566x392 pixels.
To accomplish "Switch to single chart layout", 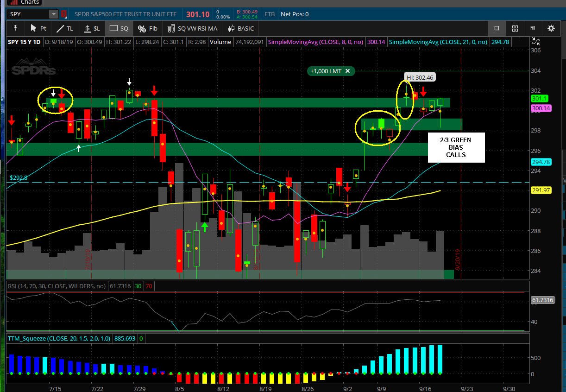I will coord(497,28).
